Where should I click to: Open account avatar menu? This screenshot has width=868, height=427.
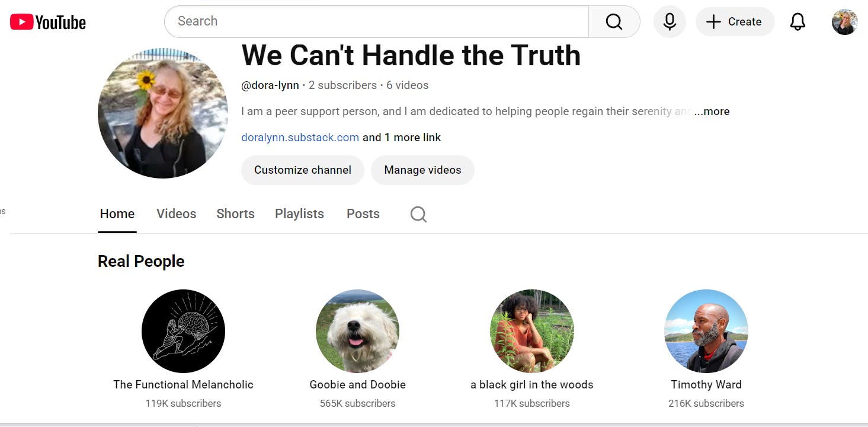click(x=845, y=22)
